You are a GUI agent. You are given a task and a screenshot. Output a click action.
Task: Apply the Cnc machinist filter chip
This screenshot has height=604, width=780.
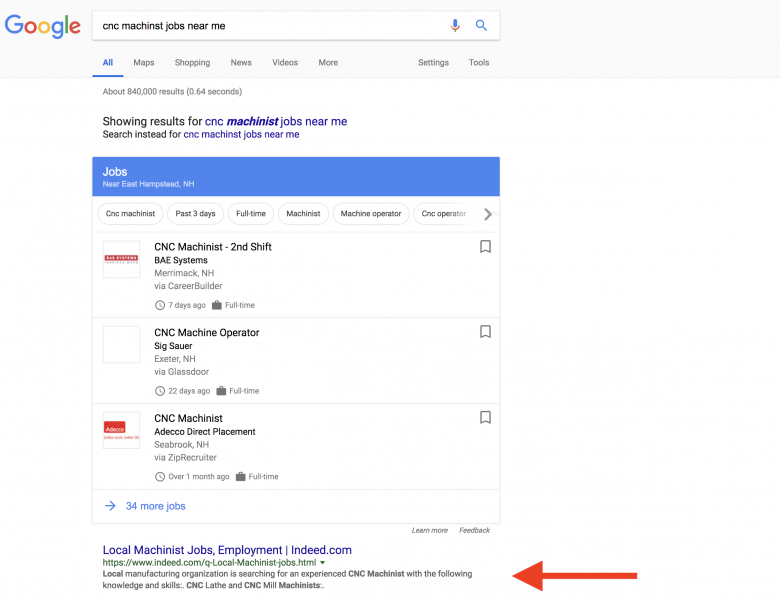tap(130, 214)
